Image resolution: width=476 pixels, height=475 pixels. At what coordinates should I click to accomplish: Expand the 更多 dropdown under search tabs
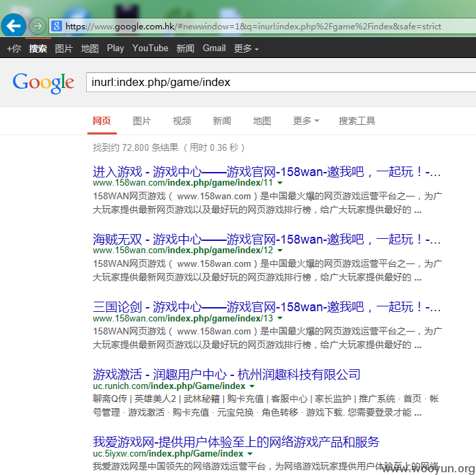click(306, 121)
